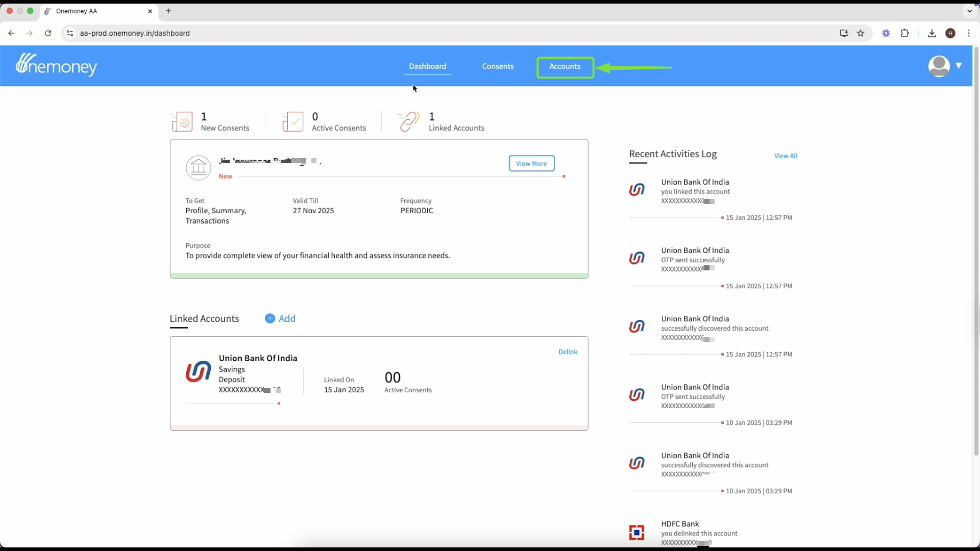
Task: Click 'Profile, Summary, Transactions' text
Action: (216, 216)
